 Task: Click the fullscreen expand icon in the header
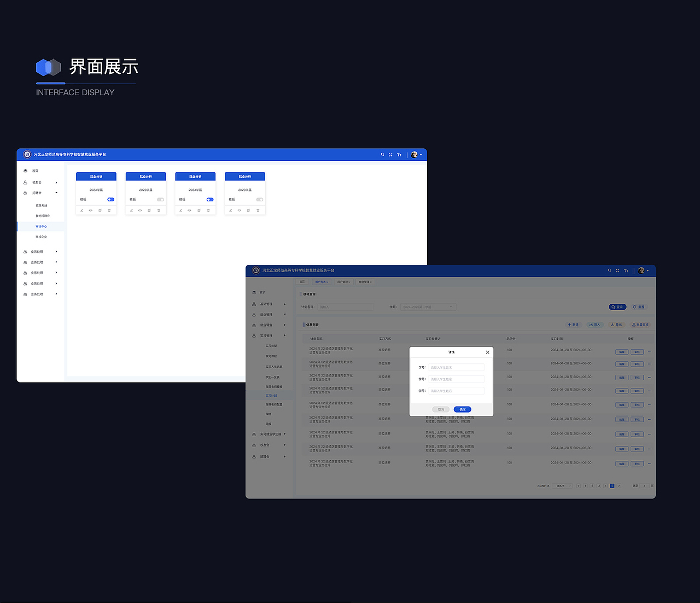coord(390,155)
